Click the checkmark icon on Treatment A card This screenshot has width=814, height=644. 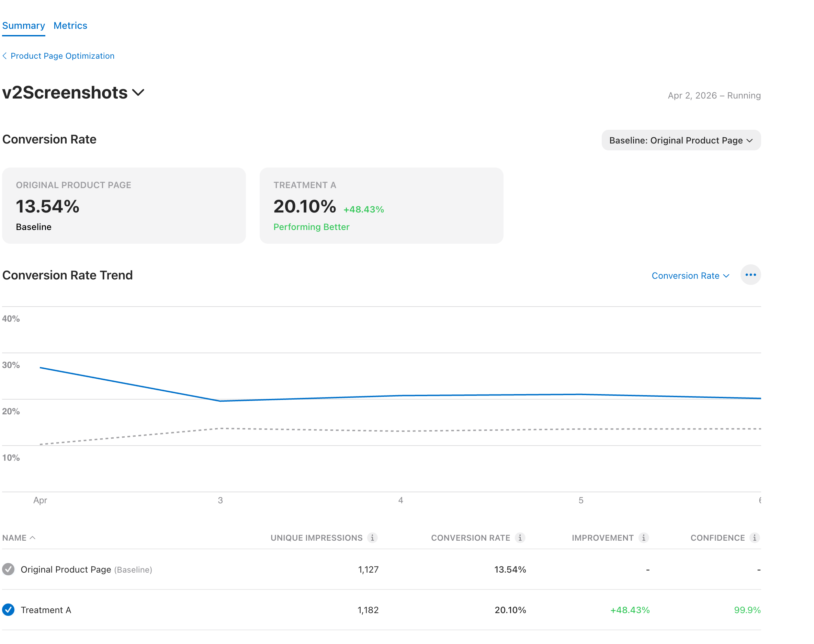point(9,610)
